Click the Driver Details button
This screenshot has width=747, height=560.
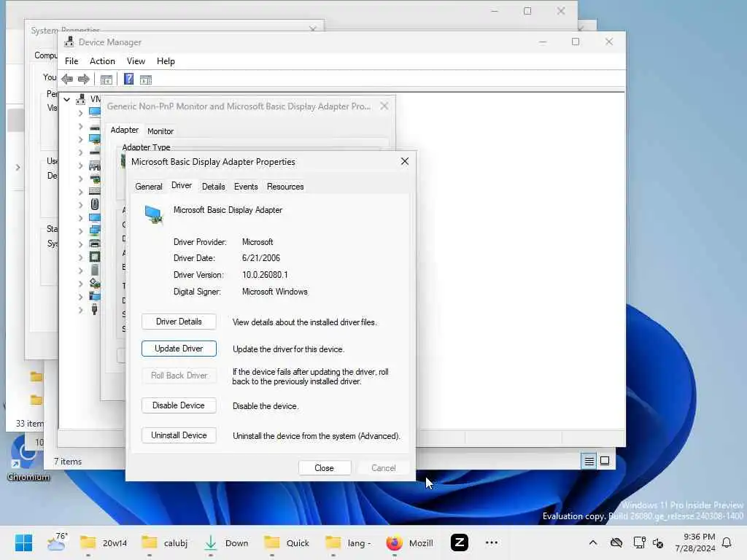coord(179,322)
